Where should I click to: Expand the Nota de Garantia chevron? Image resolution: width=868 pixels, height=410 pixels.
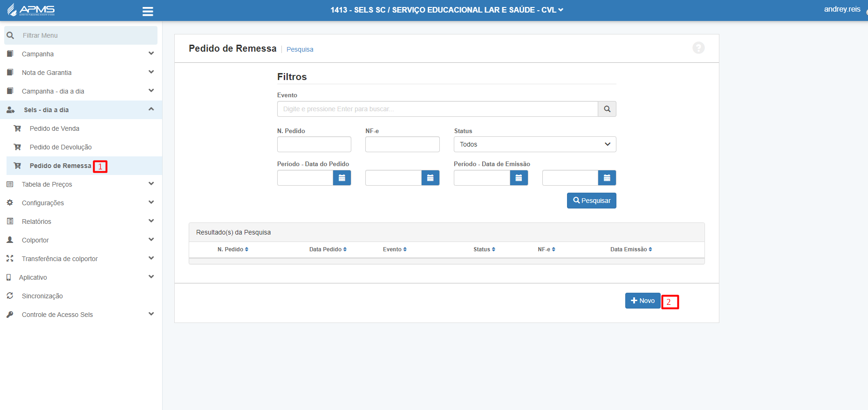click(x=151, y=72)
